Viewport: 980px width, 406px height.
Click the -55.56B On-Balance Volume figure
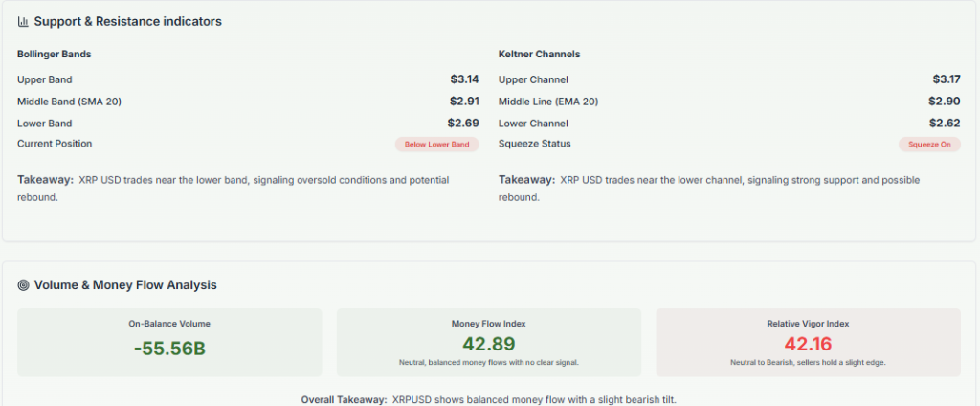(169, 349)
